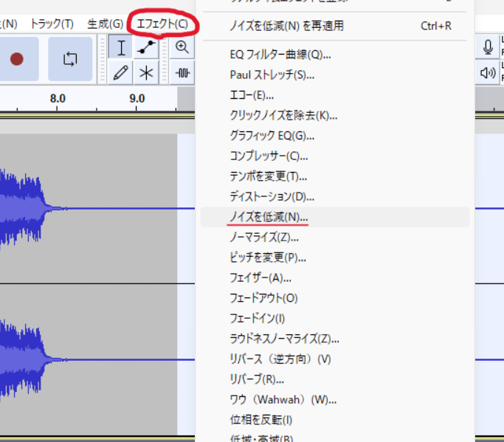Screen dimensions: 504x442
Task: Open the トラック(T) menu
Action: [52, 24]
